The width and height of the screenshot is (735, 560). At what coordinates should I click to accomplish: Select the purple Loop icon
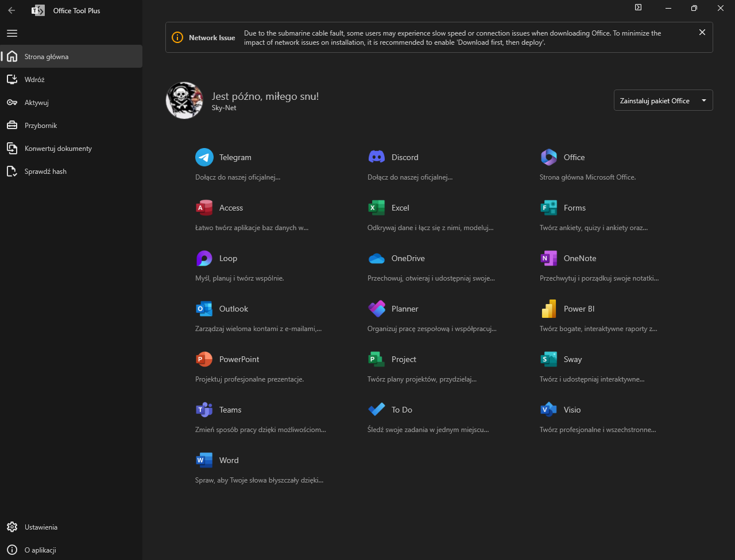point(204,258)
